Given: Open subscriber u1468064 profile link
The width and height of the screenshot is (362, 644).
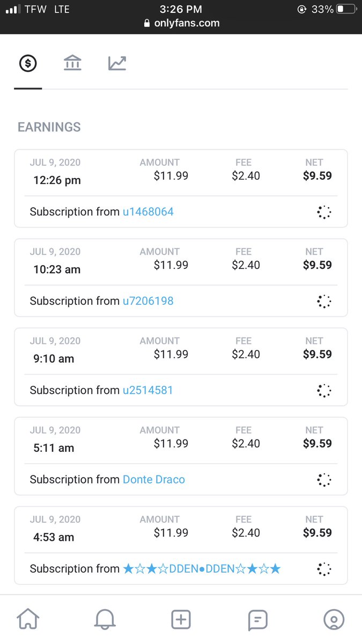Looking at the screenshot, I should [148, 212].
